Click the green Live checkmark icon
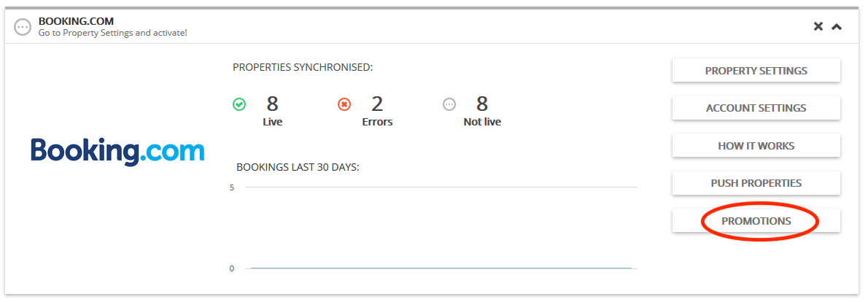Image resolution: width=868 pixels, height=302 pixels. point(239,104)
